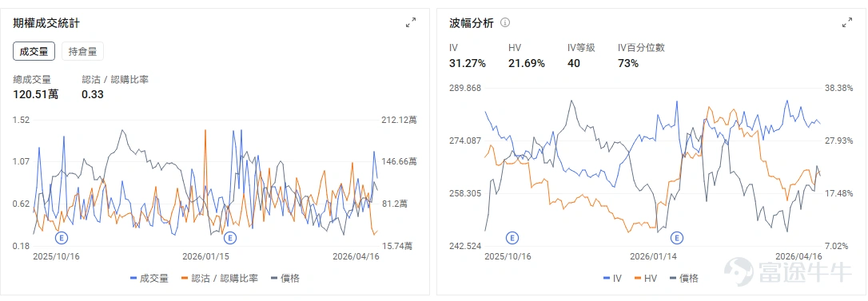This screenshot has height=301, width=868.
Task: Click the first earnings E marker in 期權成交統計 chart
Action: click(x=62, y=238)
